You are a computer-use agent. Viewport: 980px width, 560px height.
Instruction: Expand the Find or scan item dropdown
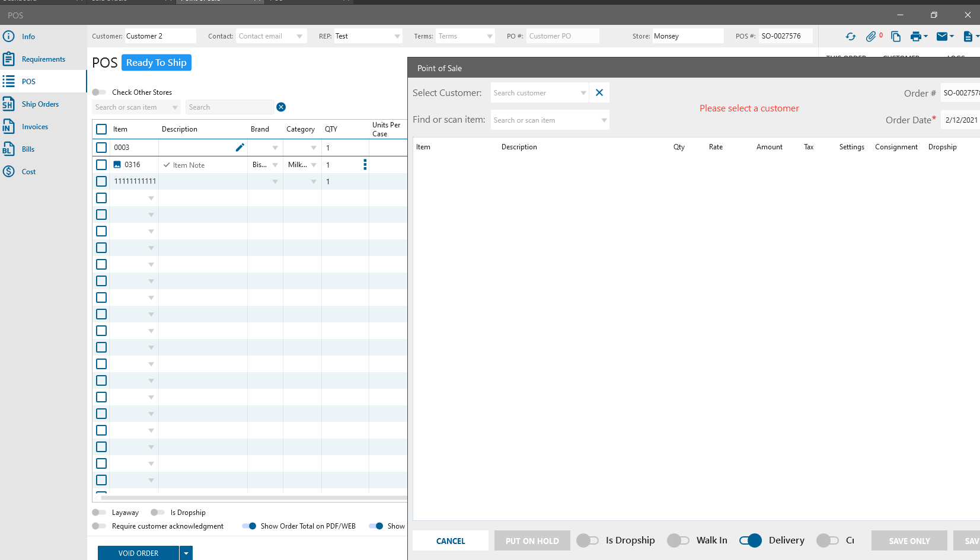click(x=604, y=120)
